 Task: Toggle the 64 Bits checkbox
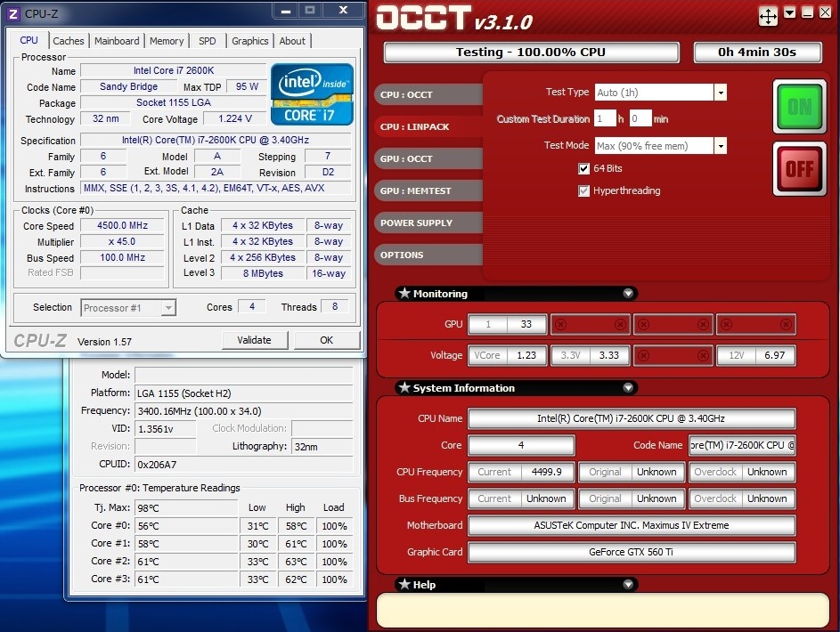[584, 168]
